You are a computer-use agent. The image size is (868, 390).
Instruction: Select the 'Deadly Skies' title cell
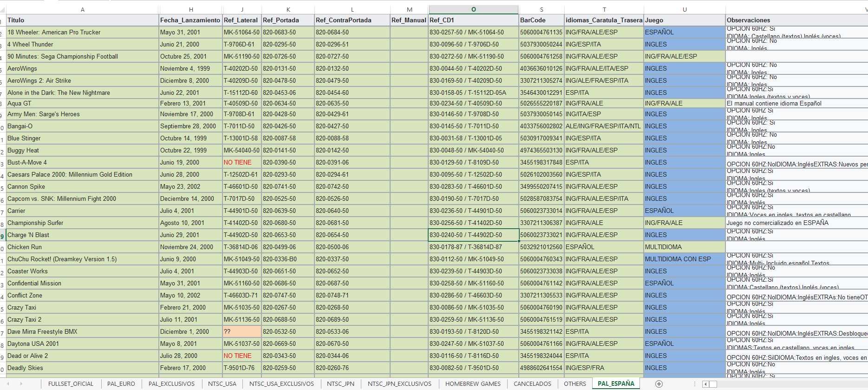click(83, 368)
